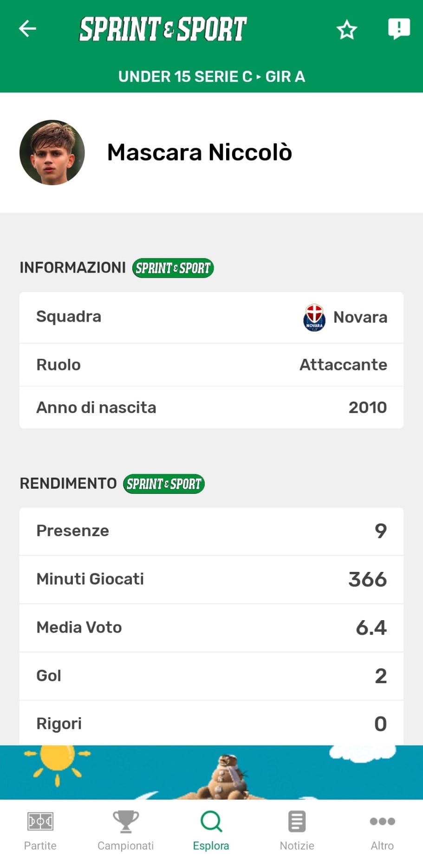
Task: Open the Notizie news tab
Action: tap(297, 831)
